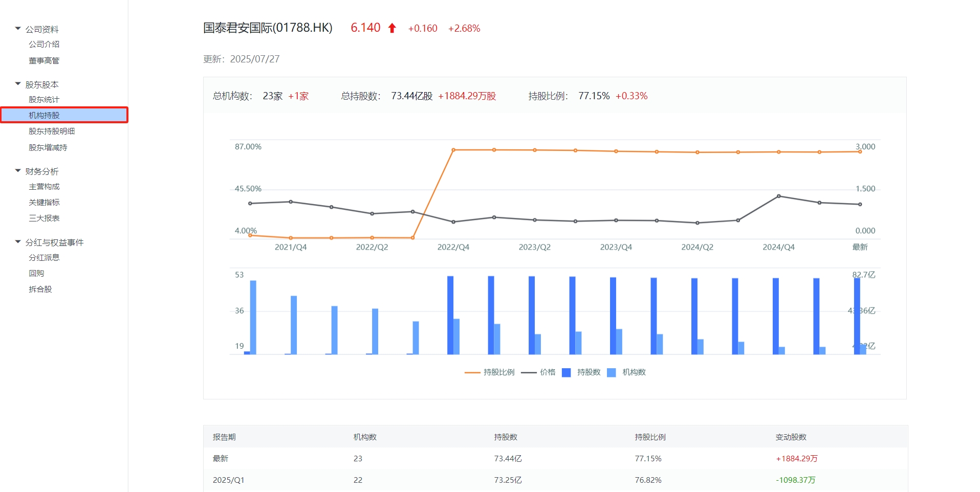Image resolution: width=980 pixels, height=492 pixels.
Task: Toggle 机构数 legend series
Action: pyautogui.click(x=626, y=372)
